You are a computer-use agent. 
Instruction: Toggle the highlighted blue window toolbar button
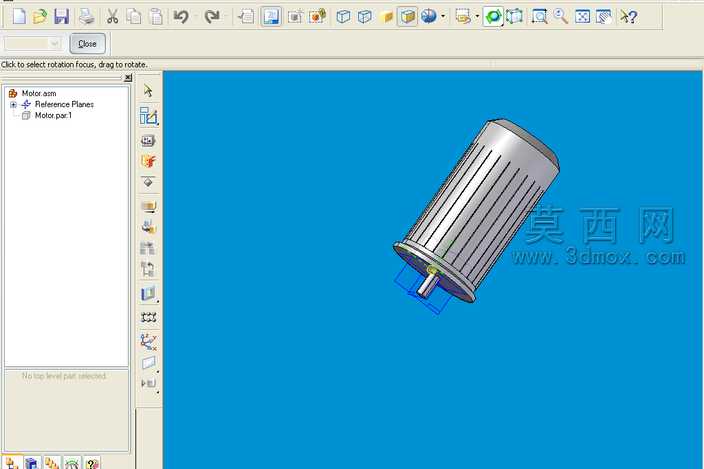coord(271,17)
